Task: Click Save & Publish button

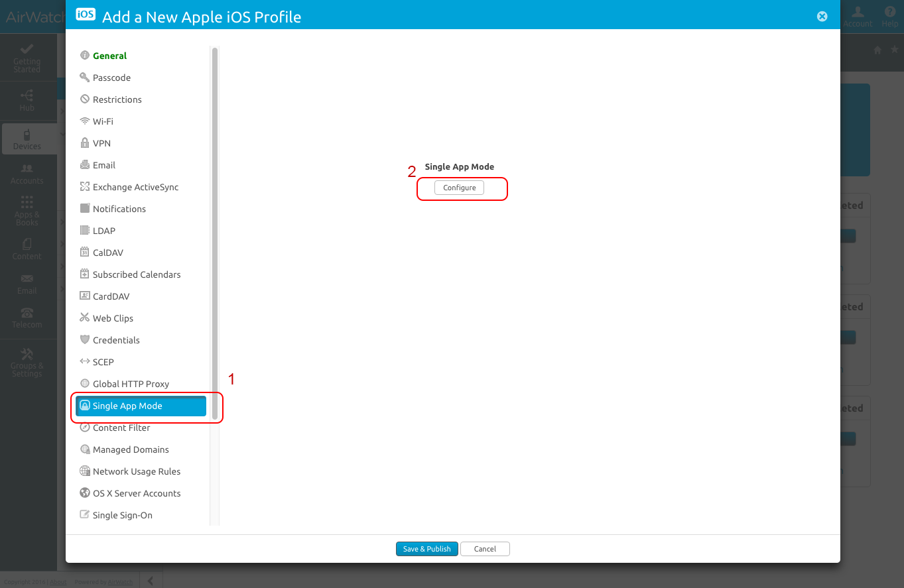Action: (x=427, y=549)
